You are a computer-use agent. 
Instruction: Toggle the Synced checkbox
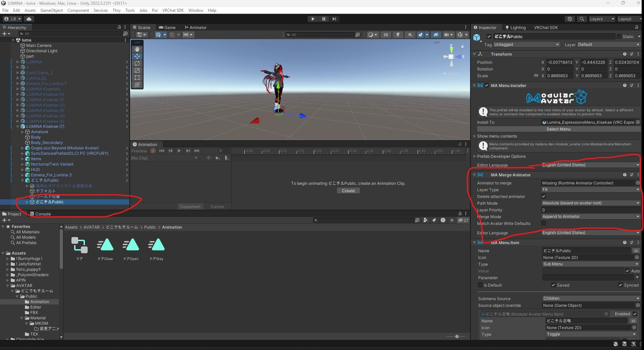620,285
